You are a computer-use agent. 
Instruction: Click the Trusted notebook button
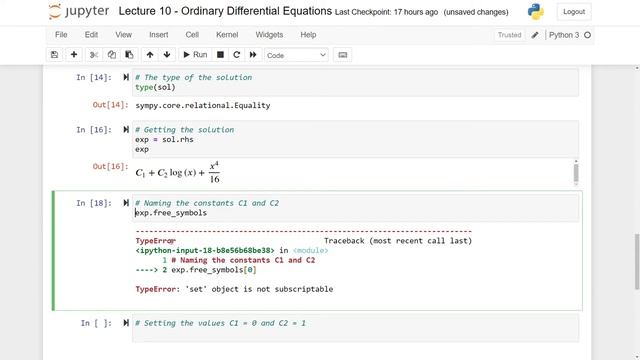[509, 35]
